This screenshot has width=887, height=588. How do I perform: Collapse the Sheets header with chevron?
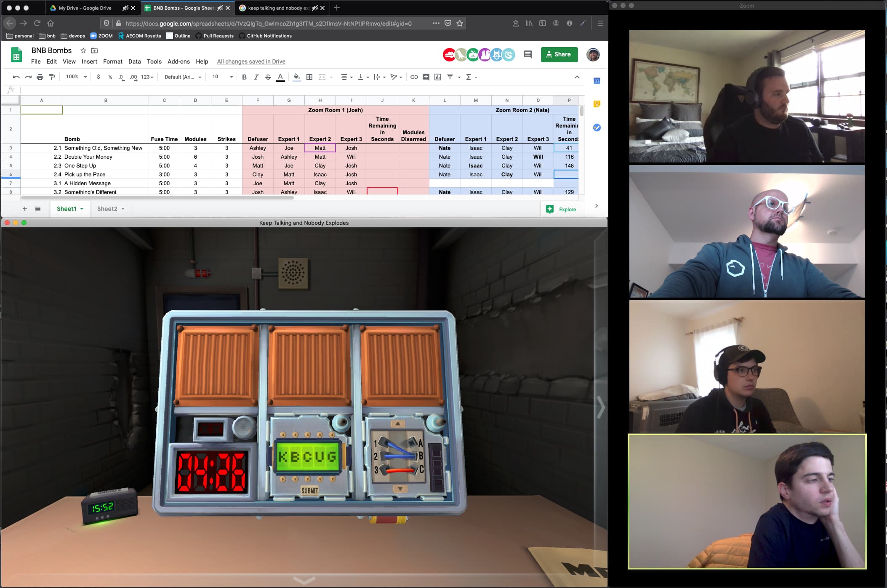577,77
